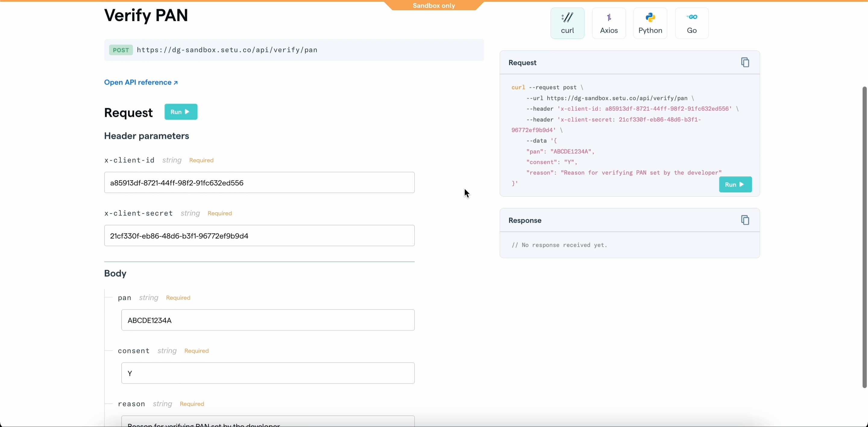Screen dimensions: 868x427
Task: Click the Axios arrows icon
Action: 609,17
